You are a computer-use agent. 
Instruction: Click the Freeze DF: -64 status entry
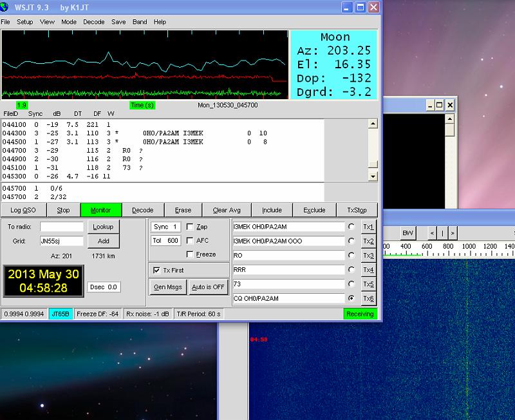(x=98, y=314)
